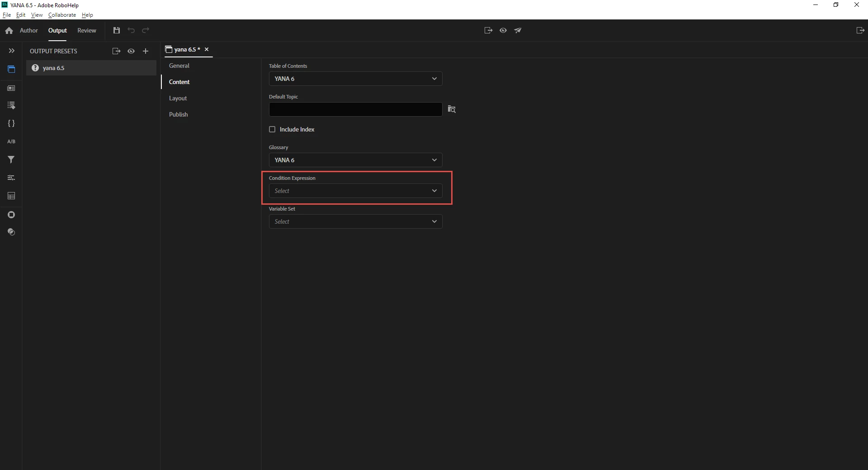Open the Condition Expressions sidebar icon

pos(11,178)
